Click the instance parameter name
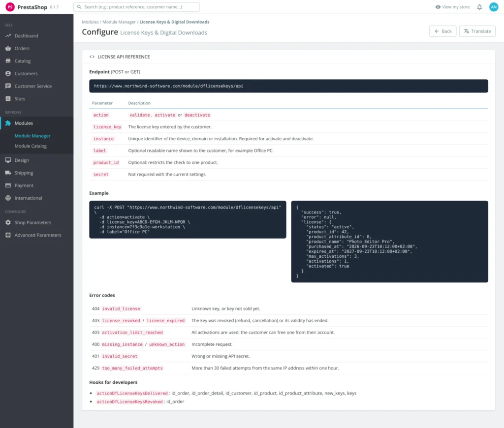Image resolution: width=504 pixels, height=428 pixels. [103, 139]
